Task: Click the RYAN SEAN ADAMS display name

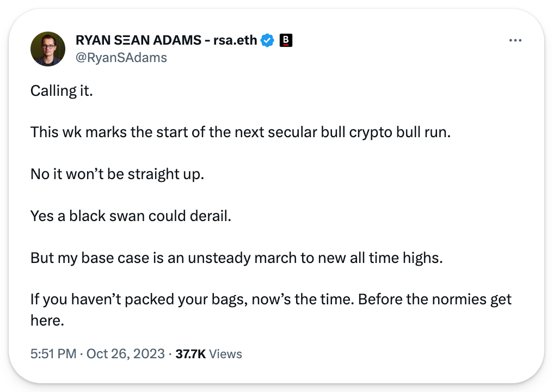Action: 138,40
